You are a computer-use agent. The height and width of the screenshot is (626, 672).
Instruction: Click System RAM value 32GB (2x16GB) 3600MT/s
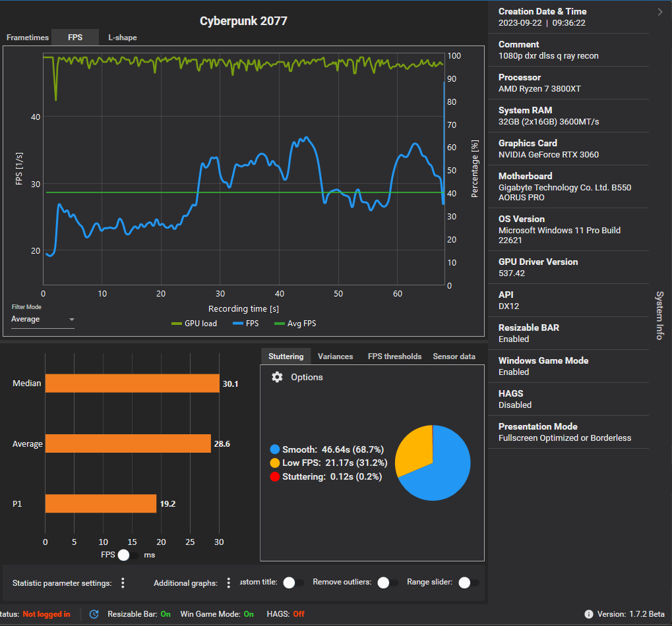(549, 122)
